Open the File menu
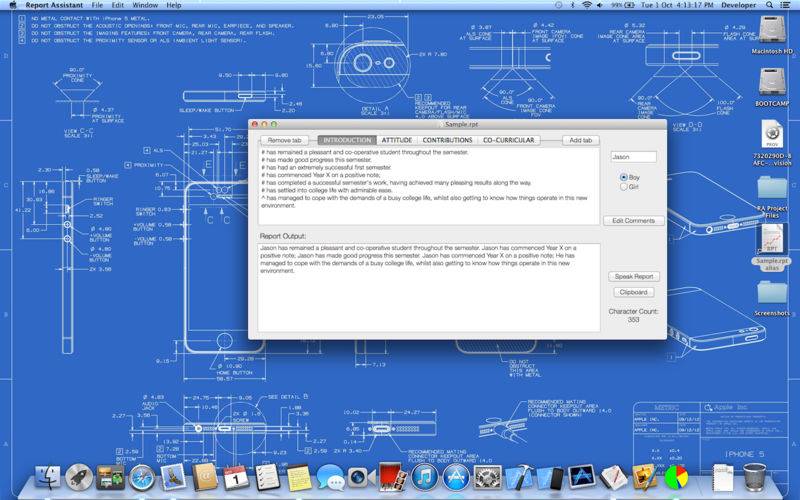This screenshot has height=500, width=800. (x=97, y=5)
